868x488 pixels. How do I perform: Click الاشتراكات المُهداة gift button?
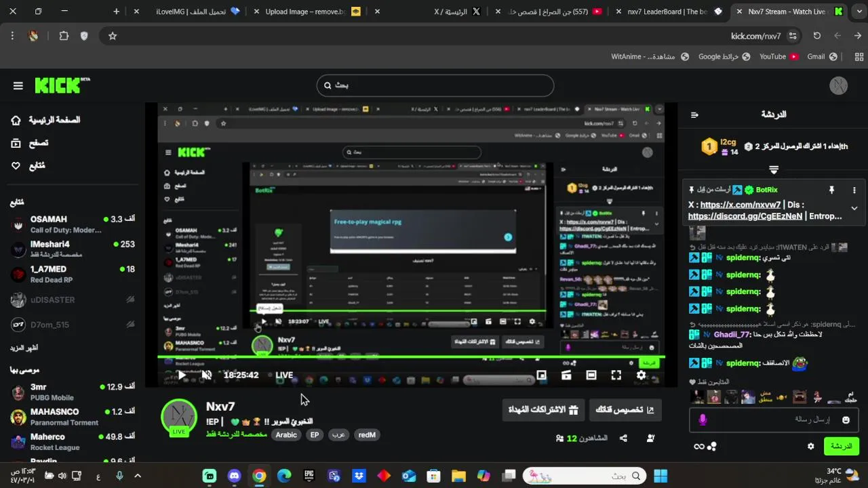coord(543,409)
